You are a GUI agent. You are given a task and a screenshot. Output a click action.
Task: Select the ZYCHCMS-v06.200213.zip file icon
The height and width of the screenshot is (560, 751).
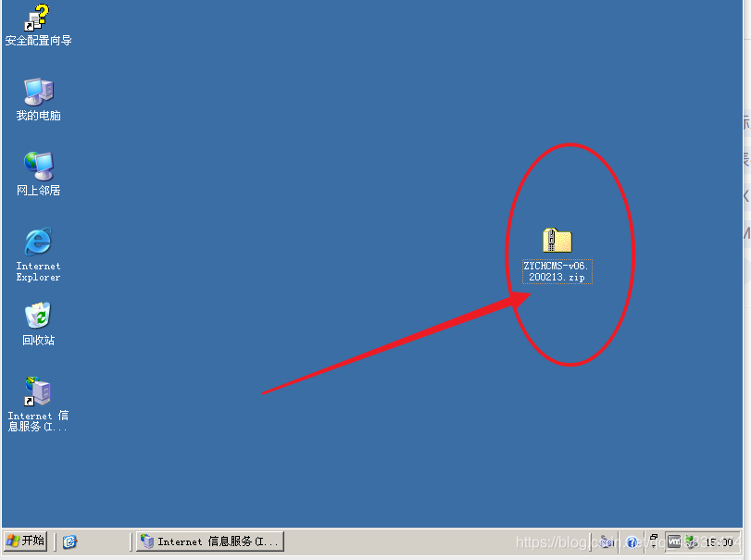point(557,241)
